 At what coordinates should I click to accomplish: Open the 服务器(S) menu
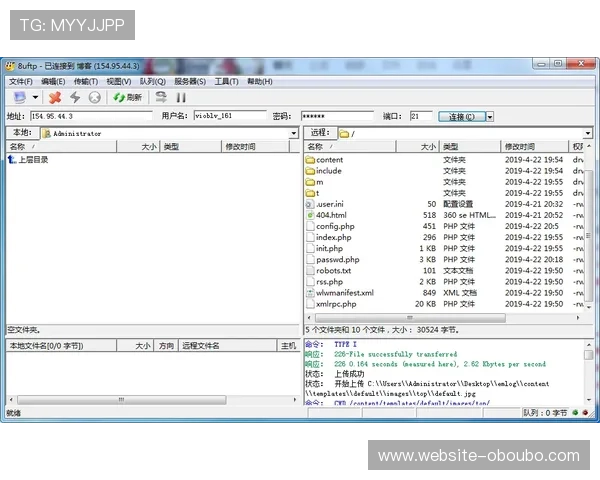coord(190,81)
